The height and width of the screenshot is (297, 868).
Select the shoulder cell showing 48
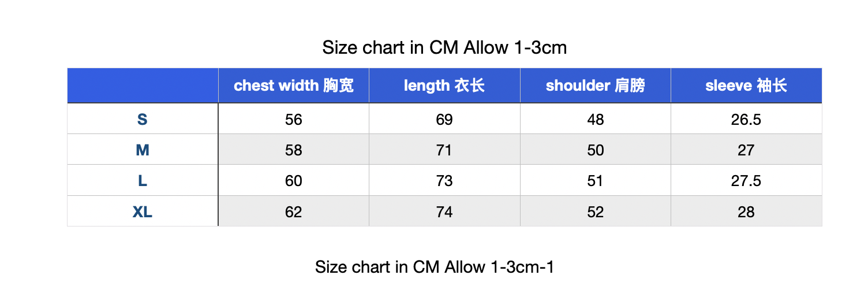click(x=596, y=119)
